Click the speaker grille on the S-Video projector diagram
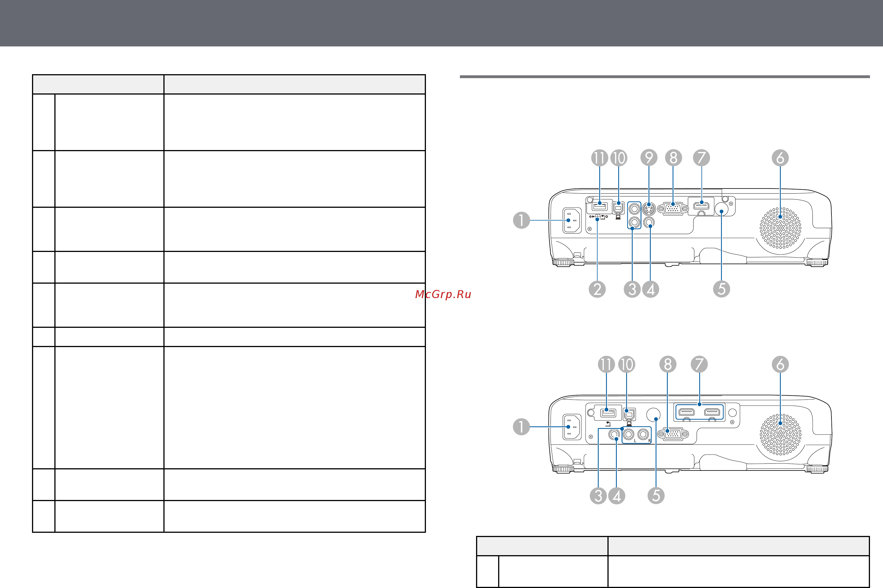This screenshot has height=588, width=883. pyautogui.click(x=780, y=228)
